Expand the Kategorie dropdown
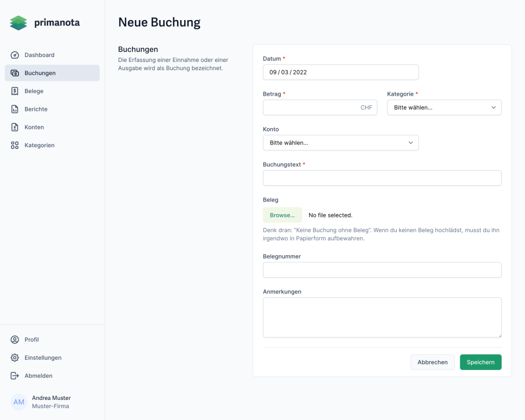 coord(444,108)
